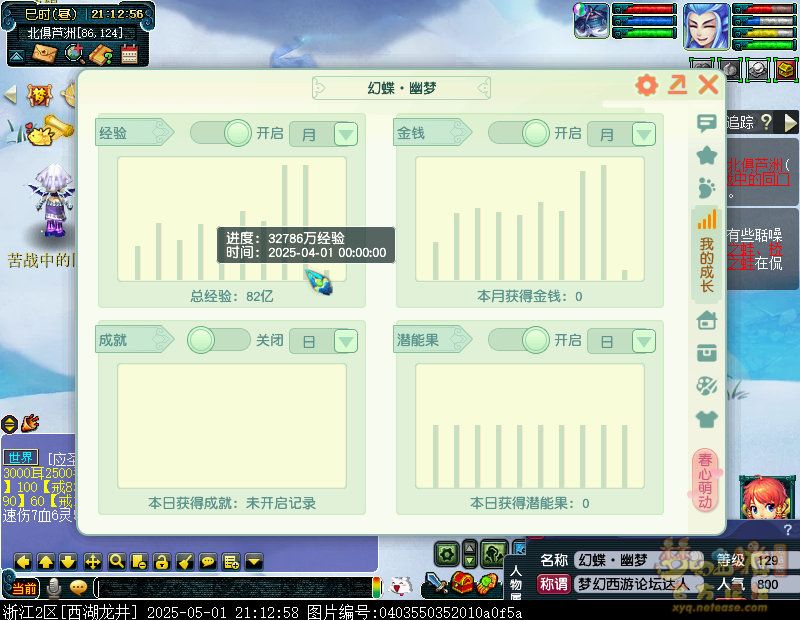The height and width of the screenshot is (620, 800).
Task: Click the orange share arrow icon
Action: coord(678,85)
